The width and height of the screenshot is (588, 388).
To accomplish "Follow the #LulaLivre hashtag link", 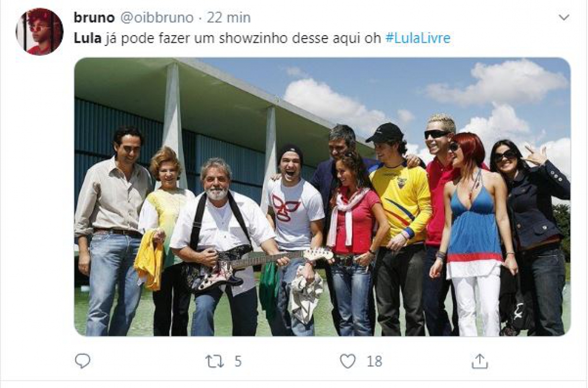I will click(x=418, y=38).
